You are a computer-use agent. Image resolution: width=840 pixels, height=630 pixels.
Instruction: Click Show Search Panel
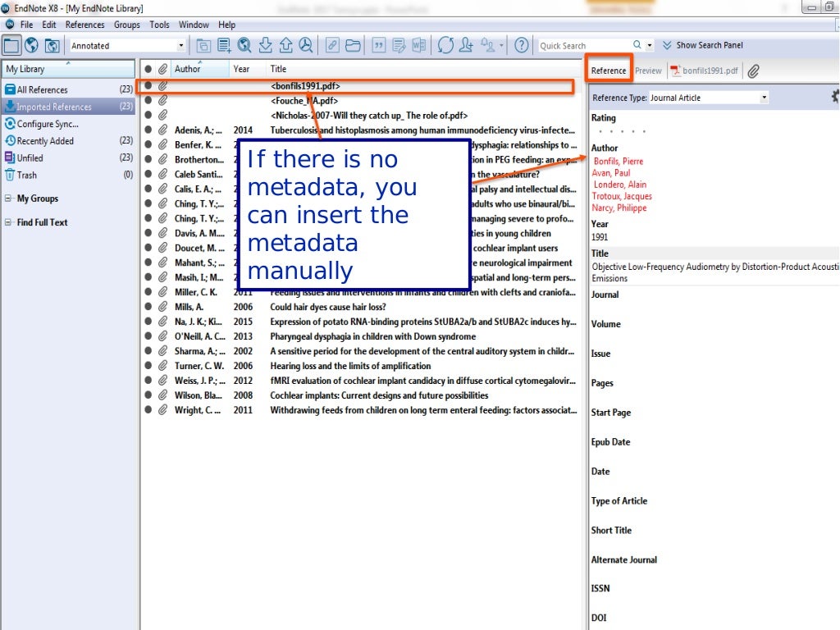pyautogui.click(x=703, y=45)
